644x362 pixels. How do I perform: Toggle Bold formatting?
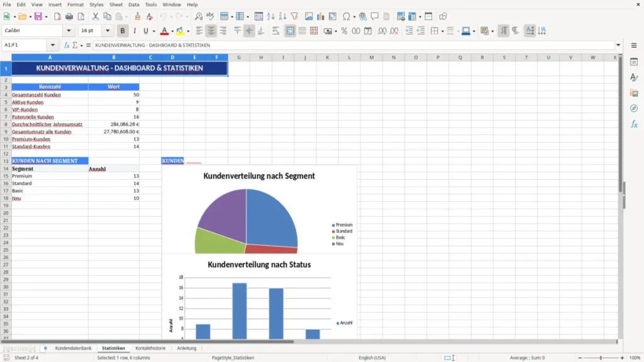(x=123, y=31)
